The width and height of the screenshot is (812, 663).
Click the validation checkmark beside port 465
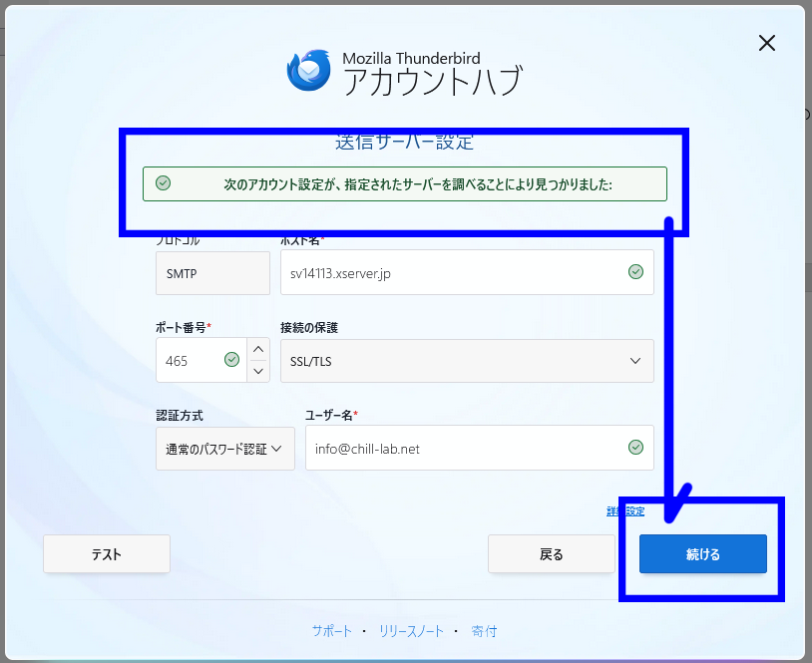[232, 360]
